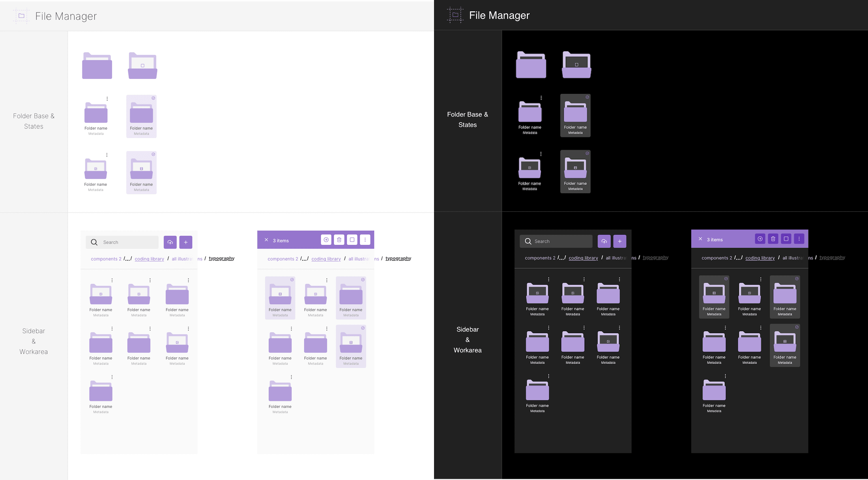Open the 'coding library' breadcrumb under dark 3 items bar
Image resolution: width=868 pixels, height=480 pixels.
[760, 258]
